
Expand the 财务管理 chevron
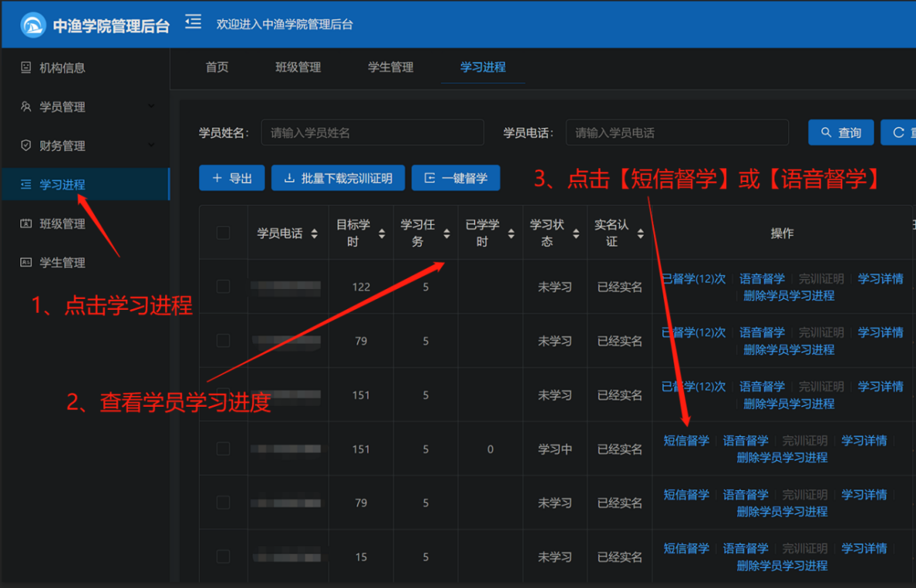coord(151,145)
